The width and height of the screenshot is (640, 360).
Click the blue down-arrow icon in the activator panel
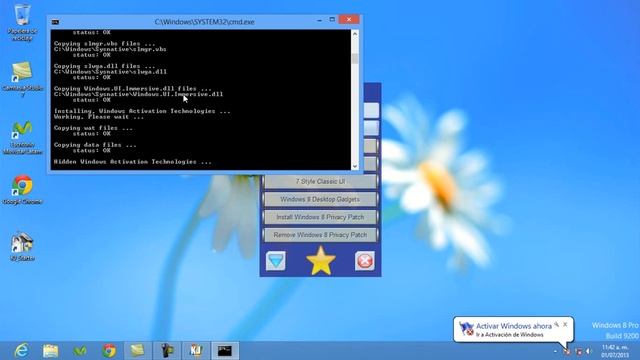click(276, 261)
